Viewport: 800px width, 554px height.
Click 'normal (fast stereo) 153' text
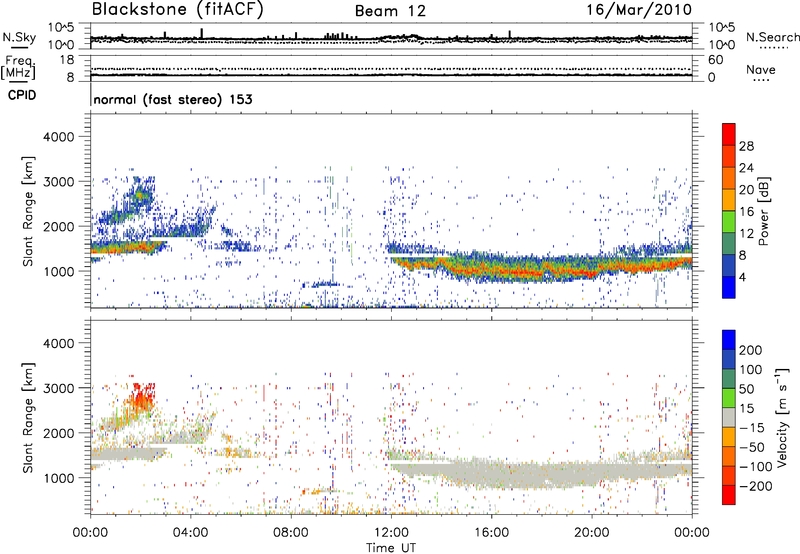click(x=173, y=99)
